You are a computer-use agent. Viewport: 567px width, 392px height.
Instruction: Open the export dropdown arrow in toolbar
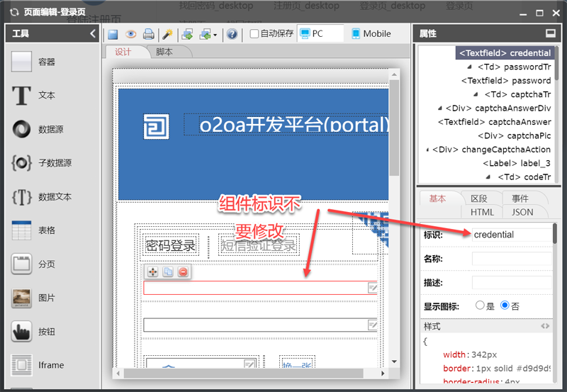pos(215,34)
